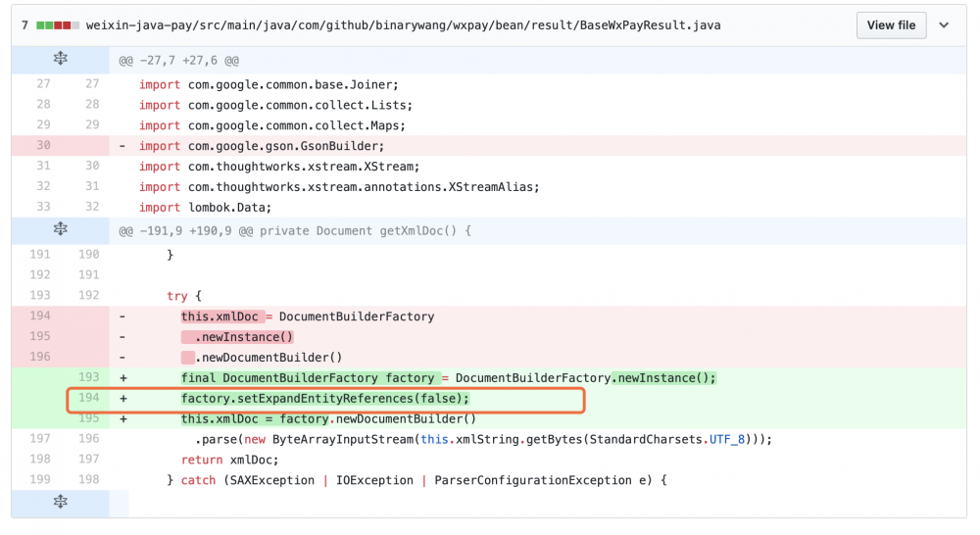Screen dimensions: 980x535
Task: Click old line number 191
Action: pyautogui.click(x=40, y=255)
